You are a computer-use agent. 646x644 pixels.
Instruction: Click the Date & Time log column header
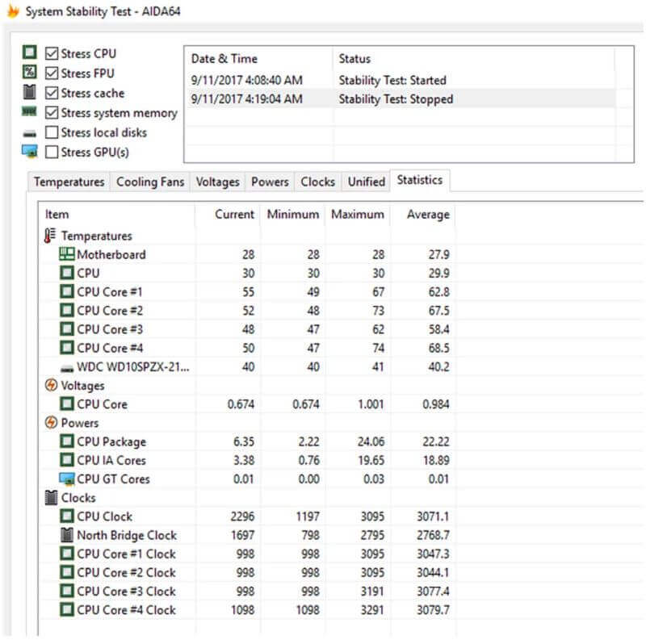[x=258, y=58]
